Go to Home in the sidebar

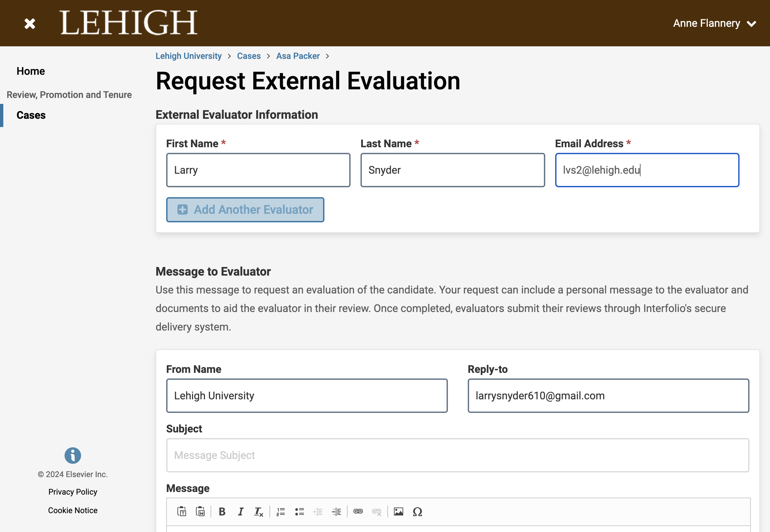(31, 71)
